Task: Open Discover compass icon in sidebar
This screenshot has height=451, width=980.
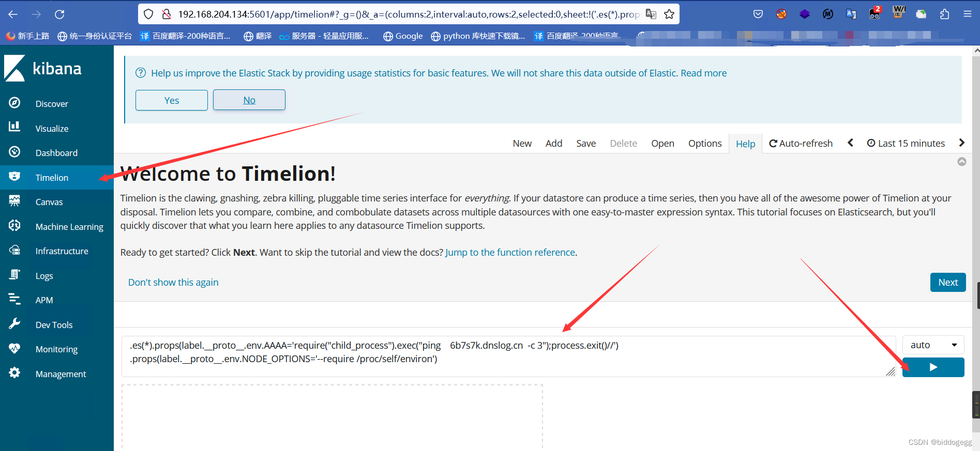Action: (14, 103)
